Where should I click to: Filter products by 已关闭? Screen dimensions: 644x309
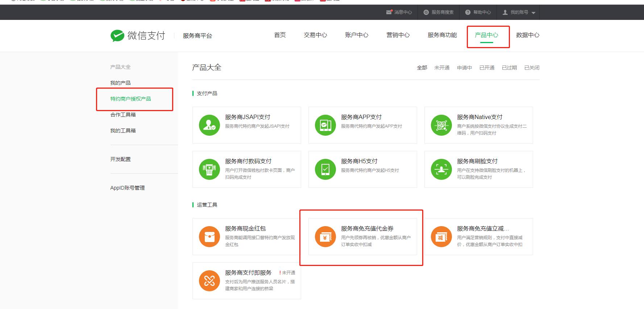tap(532, 68)
